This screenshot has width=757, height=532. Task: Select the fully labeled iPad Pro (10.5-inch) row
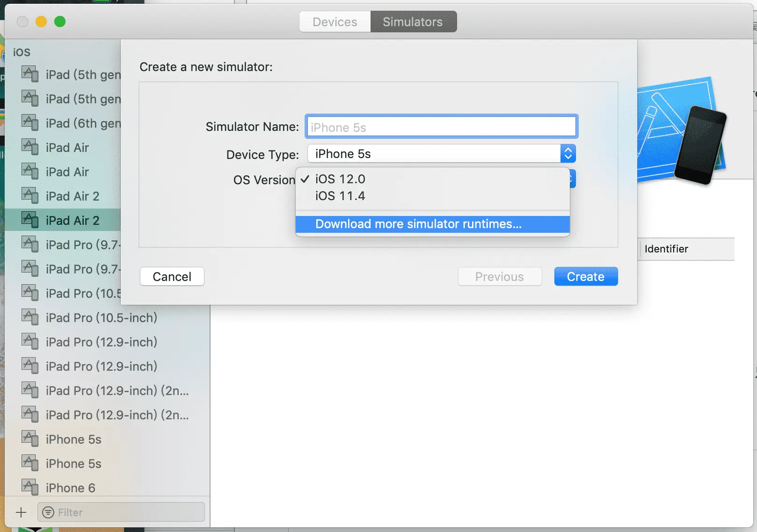[x=107, y=317]
